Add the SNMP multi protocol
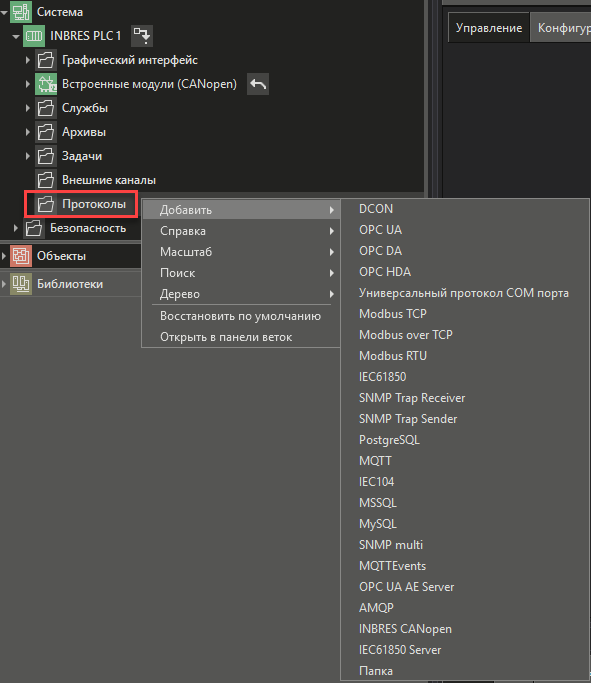 [465, 545]
